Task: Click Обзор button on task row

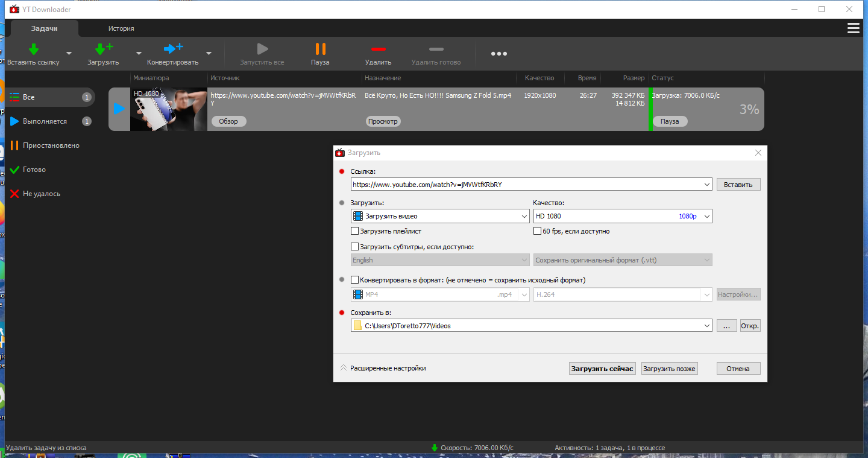Action: pos(228,121)
